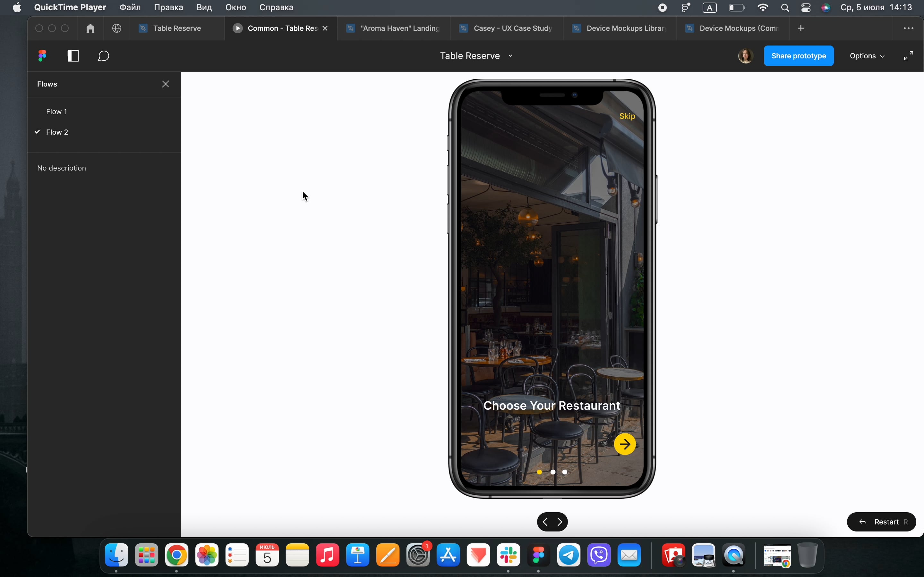The image size is (924, 577).
Task: Click the home icon in tab bar
Action: (90, 28)
